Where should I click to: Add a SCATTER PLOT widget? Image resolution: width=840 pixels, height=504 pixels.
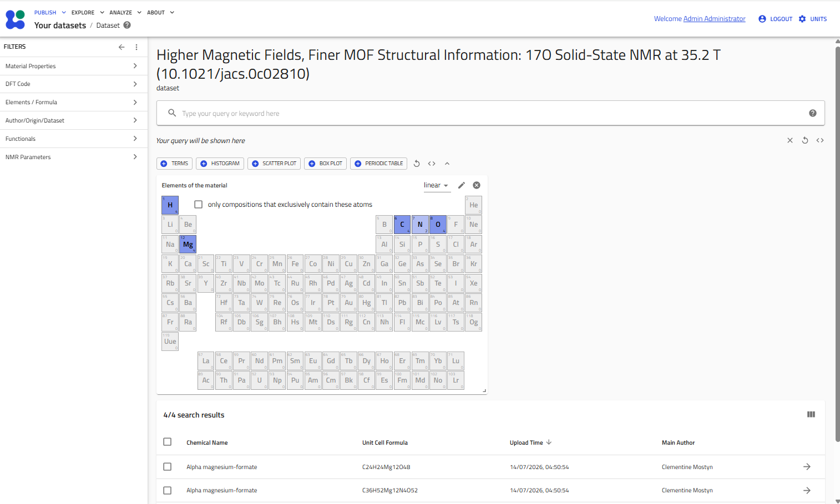pyautogui.click(x=274, y=164)
